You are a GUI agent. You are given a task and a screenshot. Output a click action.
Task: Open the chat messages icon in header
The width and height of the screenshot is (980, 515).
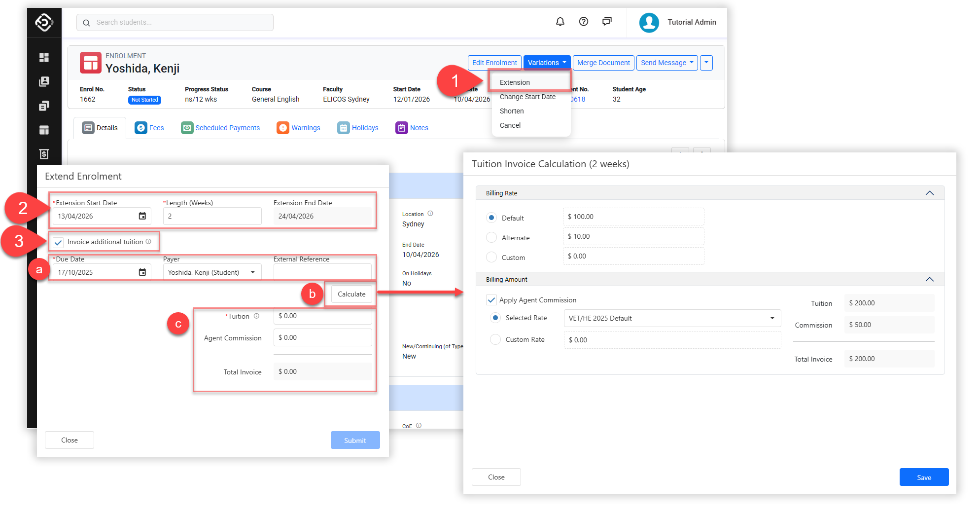(607, 22)
